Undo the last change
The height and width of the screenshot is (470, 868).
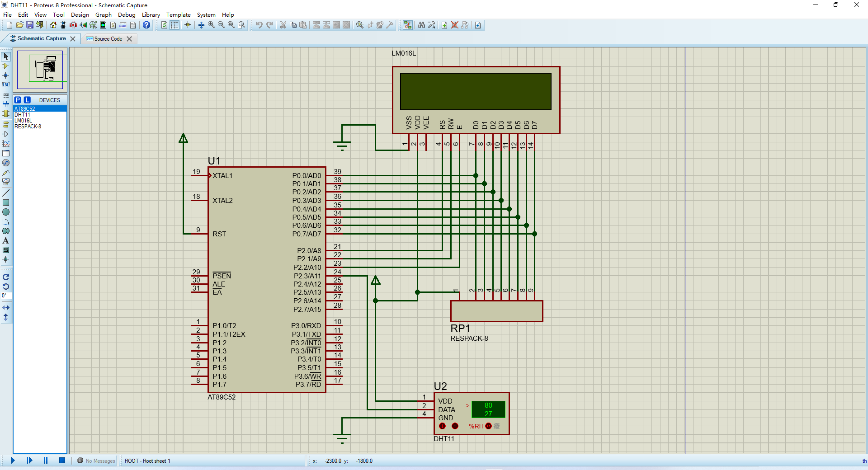point(259,25)
